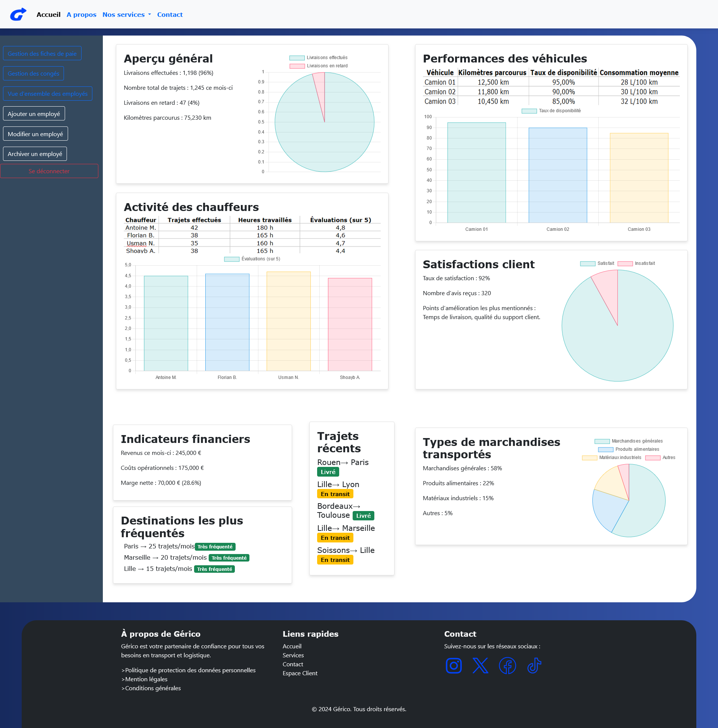Image resolution: width=718 pixels, height=728 pixels.
Task: Toggle the 'Livraisons en retard' legend item
Action: click(x=318, y=66)
